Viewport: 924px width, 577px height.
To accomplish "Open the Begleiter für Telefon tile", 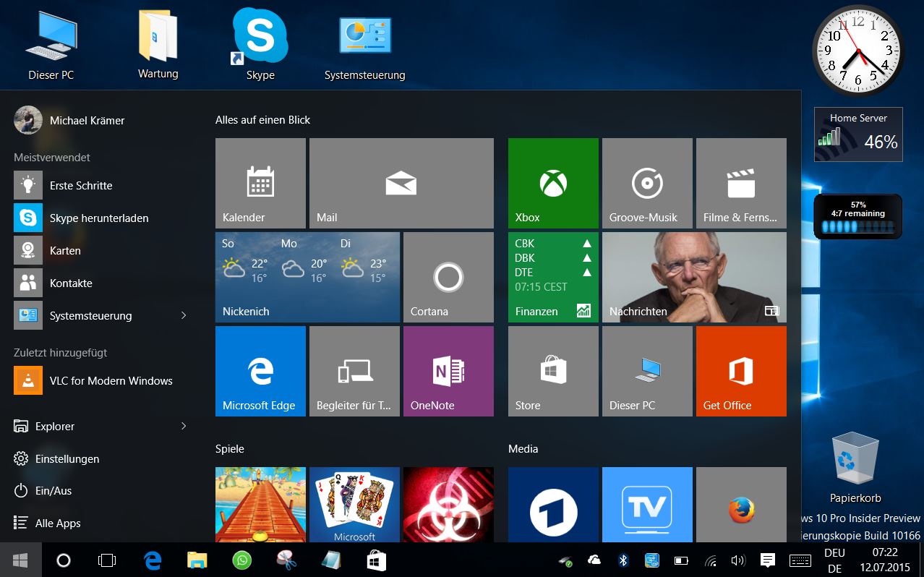I will (354, 371).
